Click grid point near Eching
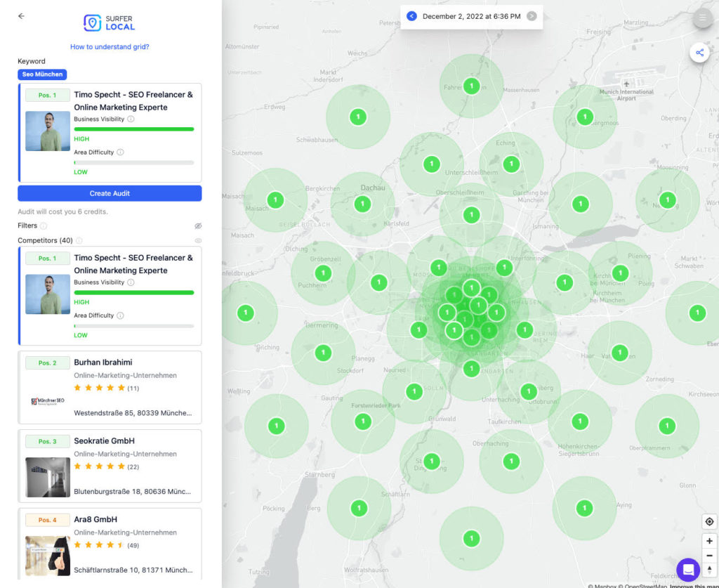The image size is (719, 588). 511,164
